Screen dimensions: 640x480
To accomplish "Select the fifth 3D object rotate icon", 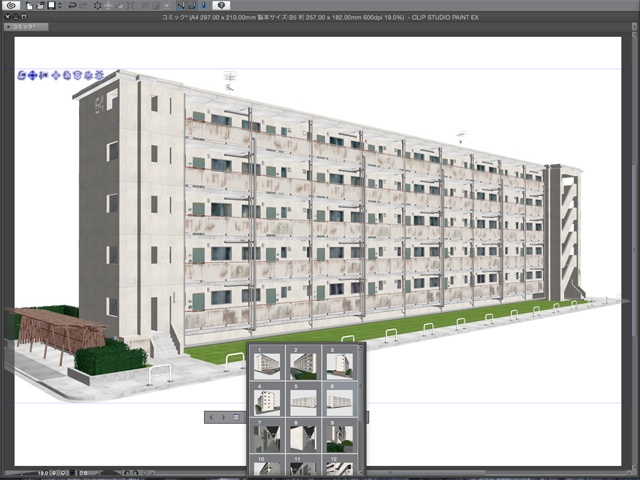I will coord(67,75).
